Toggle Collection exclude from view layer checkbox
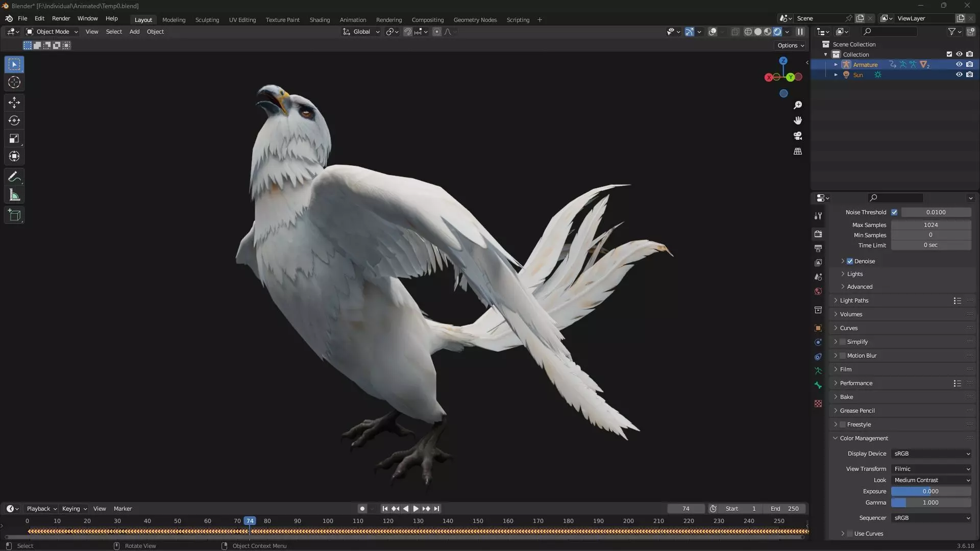980x551 pixels. coord(949,54)
